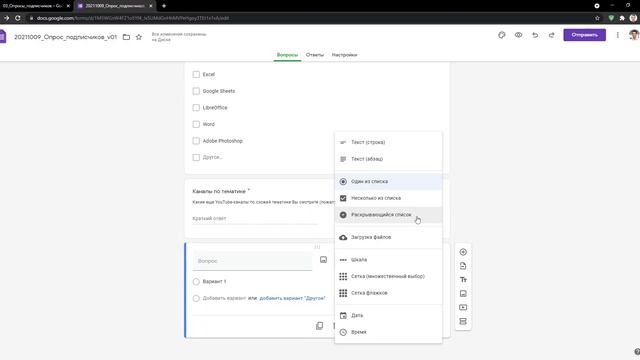This screenshot has height=360, width=640.
Task: Click the browser address bar URL
Action: coord(133,18)
